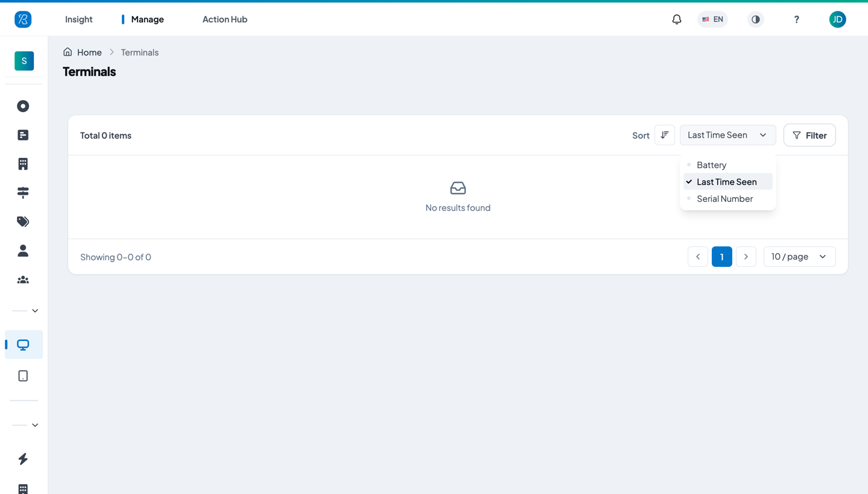Click the "Showing 0–0 of 0" text
Viewport: 868px width, 494px height.
pos(116,257)
